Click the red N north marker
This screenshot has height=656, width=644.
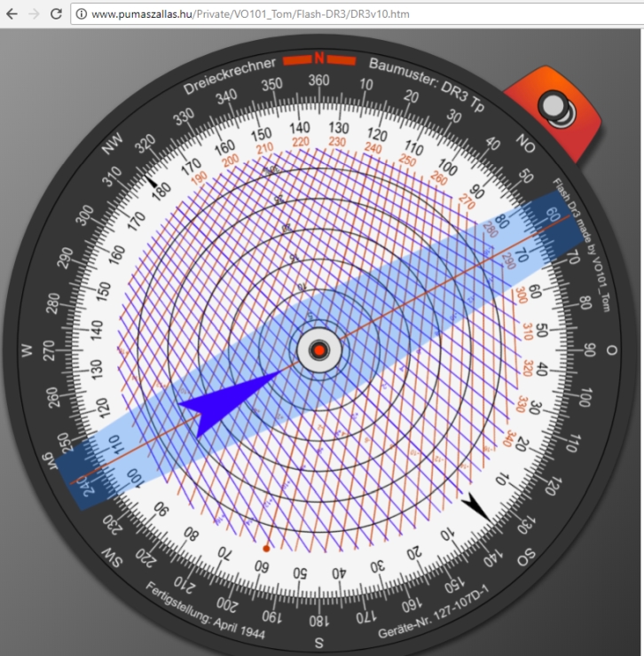319,59
